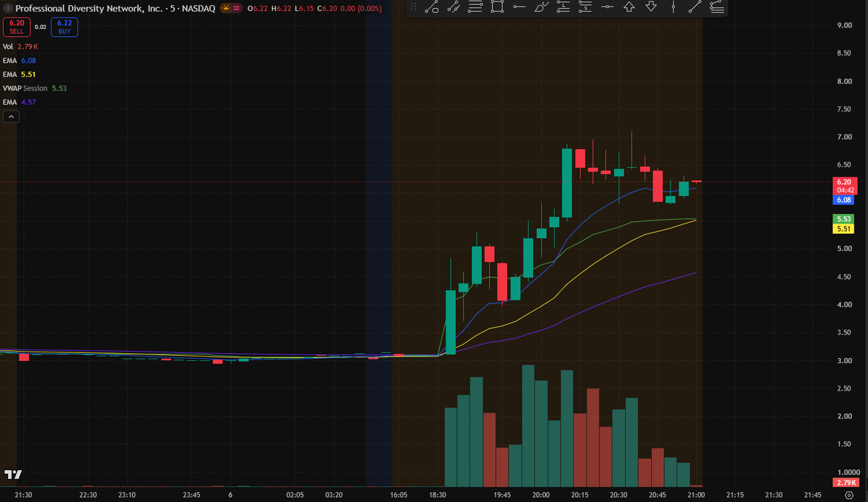Click the 18:30 time axis label
This screenshot has width=868, height=502.
tap(438, 495)
